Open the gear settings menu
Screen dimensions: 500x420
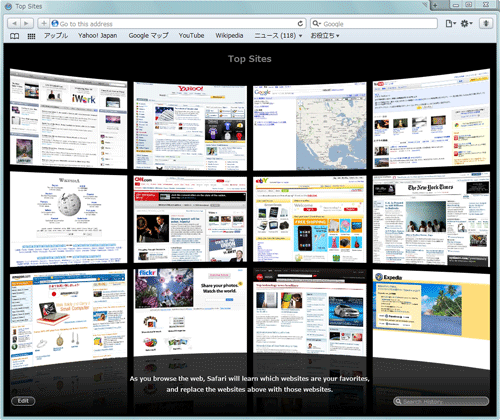click(466, 23)
